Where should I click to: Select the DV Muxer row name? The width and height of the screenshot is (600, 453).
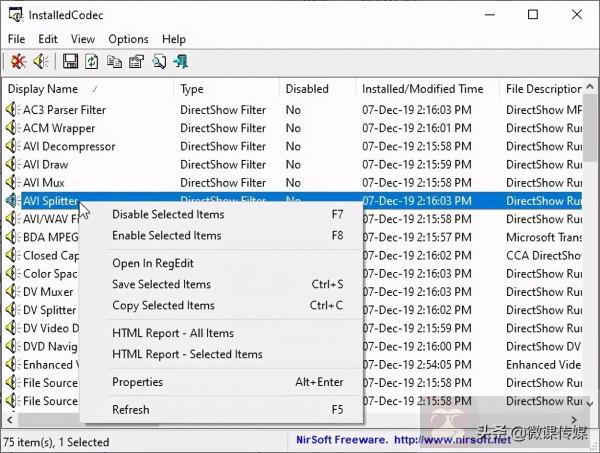click(48, 292)
